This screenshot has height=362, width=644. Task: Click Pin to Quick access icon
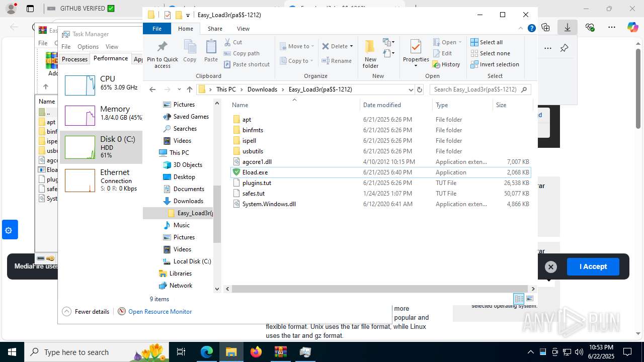[162, 54]
